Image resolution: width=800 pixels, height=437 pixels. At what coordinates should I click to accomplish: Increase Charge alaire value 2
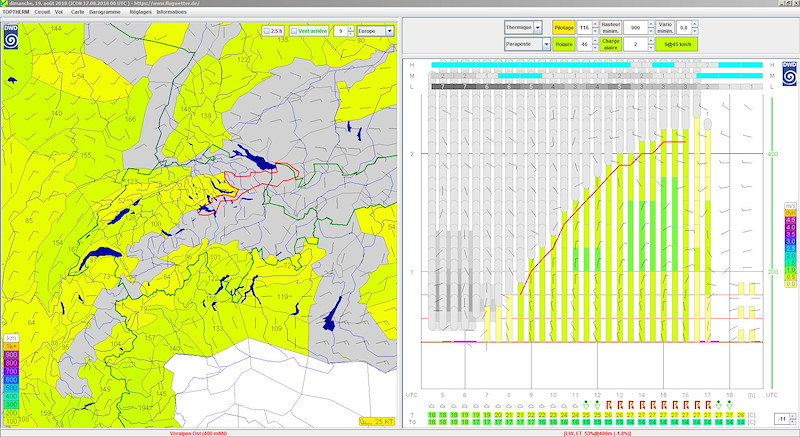point(651,41)
